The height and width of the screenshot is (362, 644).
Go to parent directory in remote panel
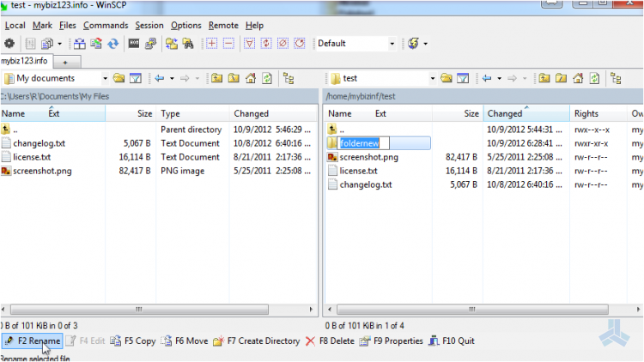(544, 78)
